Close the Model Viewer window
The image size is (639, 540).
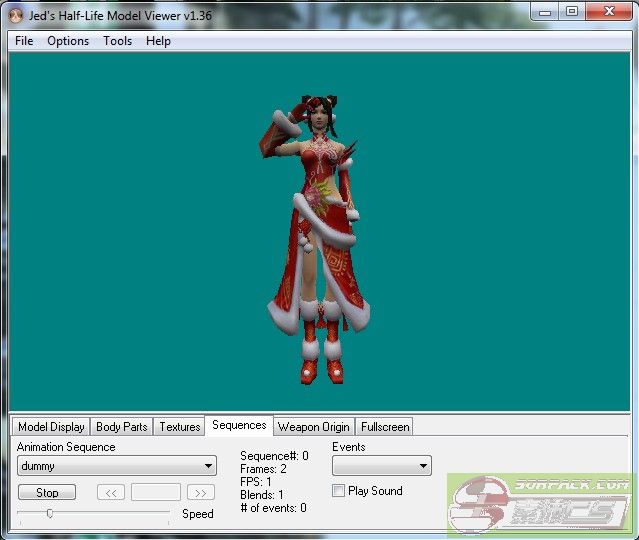[x=609, y=12]
